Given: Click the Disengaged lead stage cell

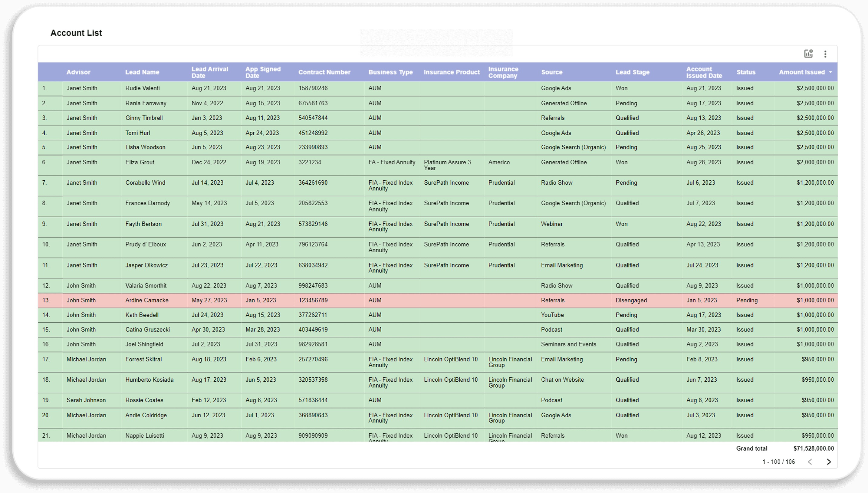Looking at the screenshot, I should click(631, 300).
